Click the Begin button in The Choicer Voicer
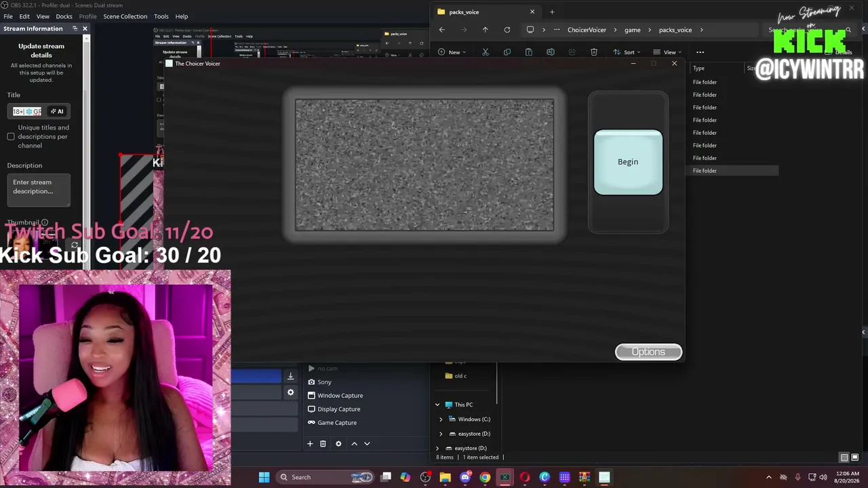The image size is (868, 488). pos(628,162)
